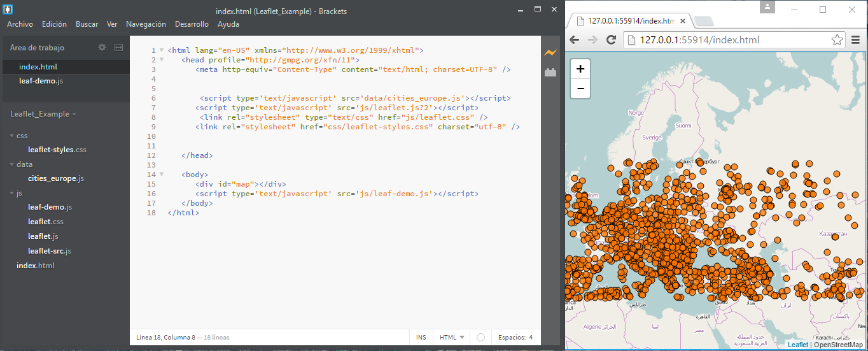
Task: Open the Archivo menu
Action: pos(20,24)
